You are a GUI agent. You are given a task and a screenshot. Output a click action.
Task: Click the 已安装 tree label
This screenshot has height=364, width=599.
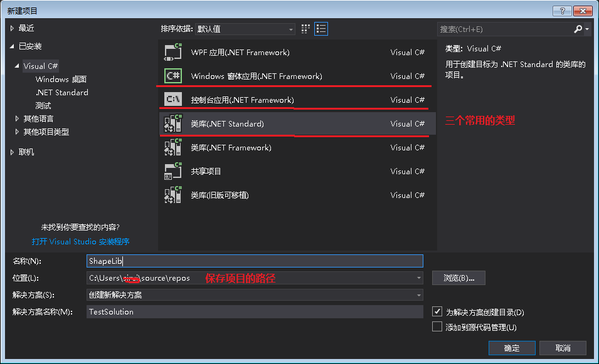(30, 46)
